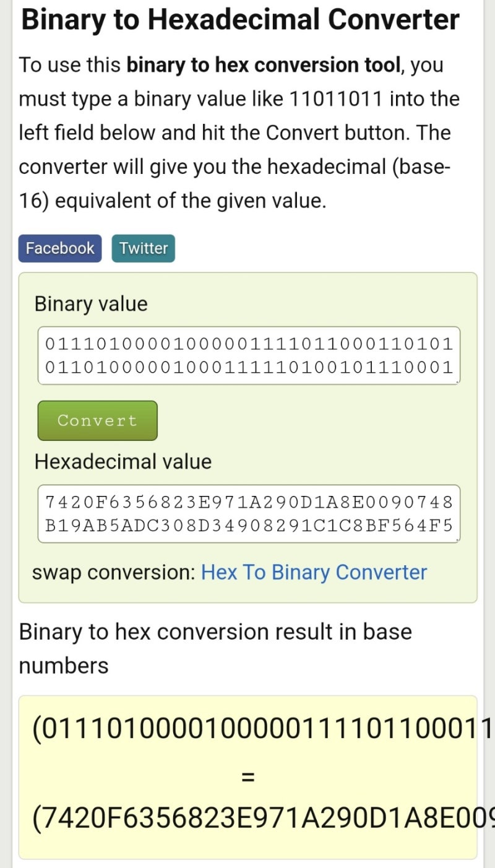Place cursor in second line of binary input
Screen dimensions: 495x868
coord(248,368)
